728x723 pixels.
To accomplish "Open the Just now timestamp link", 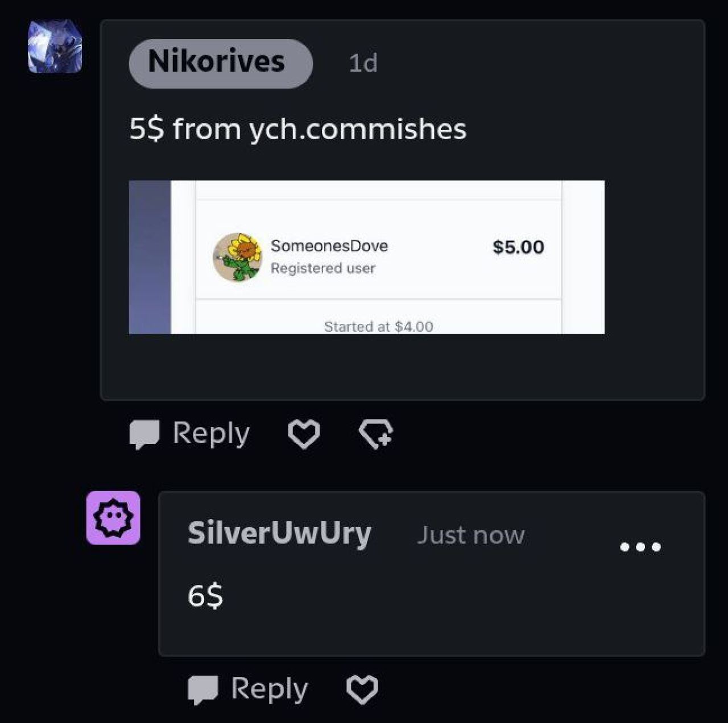I will click(x=471, y=535).
